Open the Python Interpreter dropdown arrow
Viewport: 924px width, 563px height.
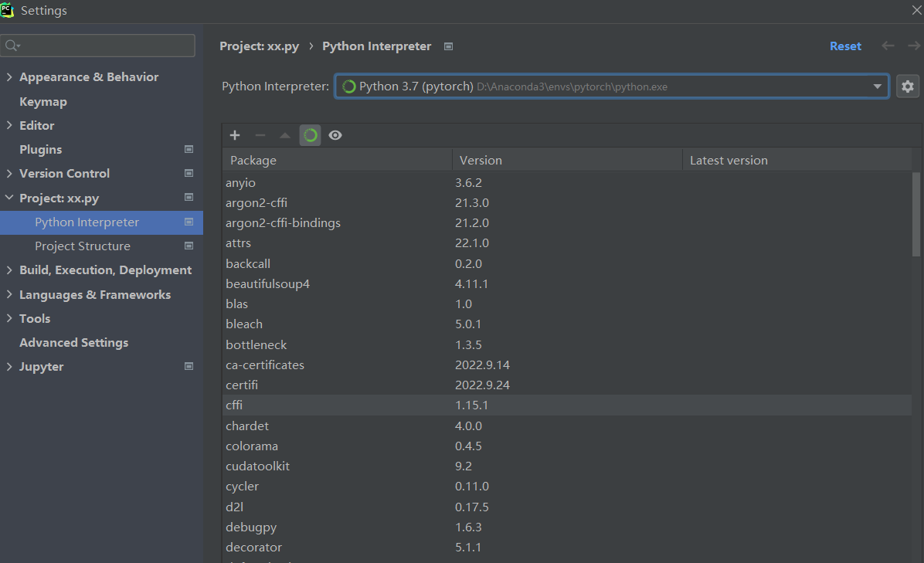(877, 86)
